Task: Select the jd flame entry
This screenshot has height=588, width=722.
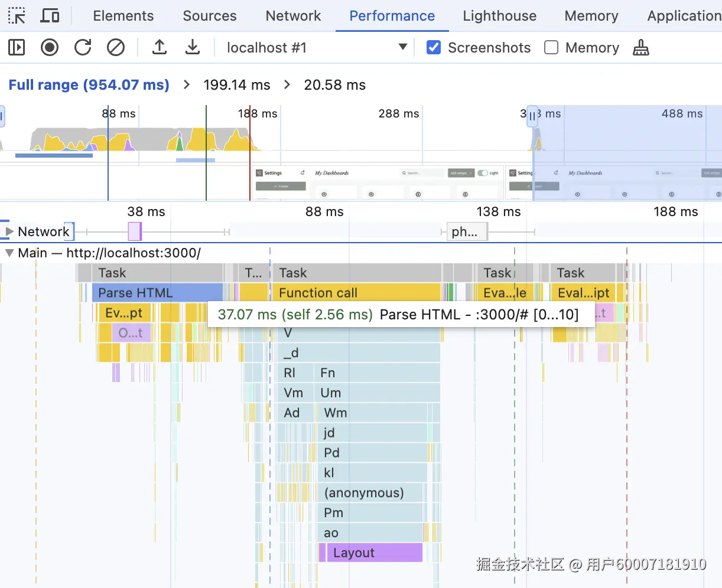Action: pos(373,433)
